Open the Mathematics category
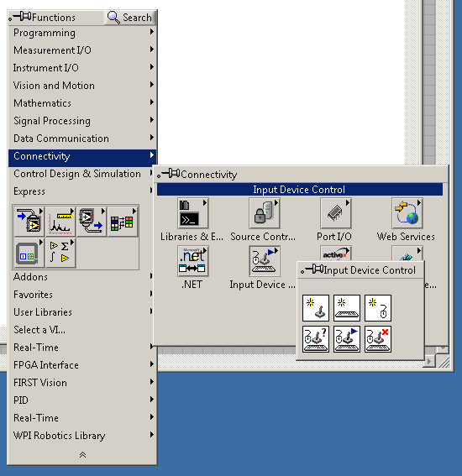 tap(82, 103)
